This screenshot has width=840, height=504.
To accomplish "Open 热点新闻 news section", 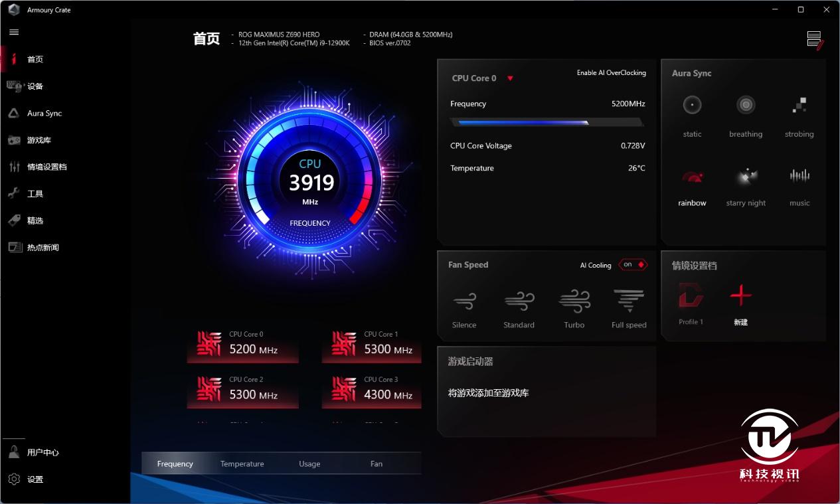I will coord(42,248).
